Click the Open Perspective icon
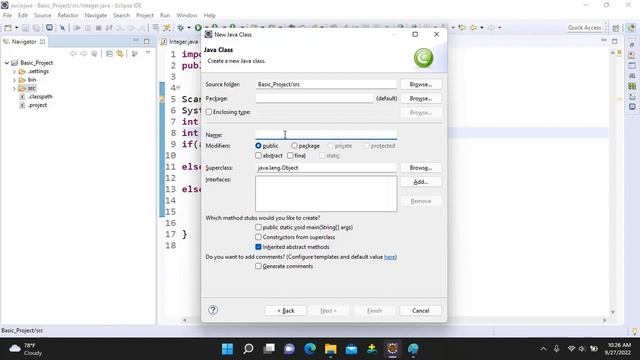The width and height of the screenshot is (640, 360). (x=616, y=28)
